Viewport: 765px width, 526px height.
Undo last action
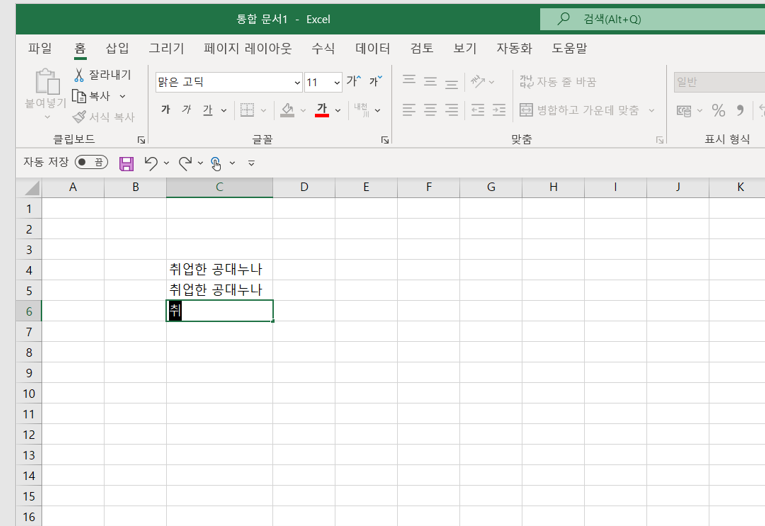point(151,163)
